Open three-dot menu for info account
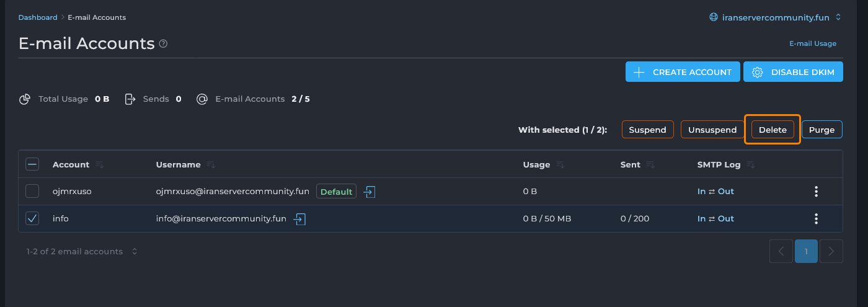Screen dimensions: 868x307 816,219
